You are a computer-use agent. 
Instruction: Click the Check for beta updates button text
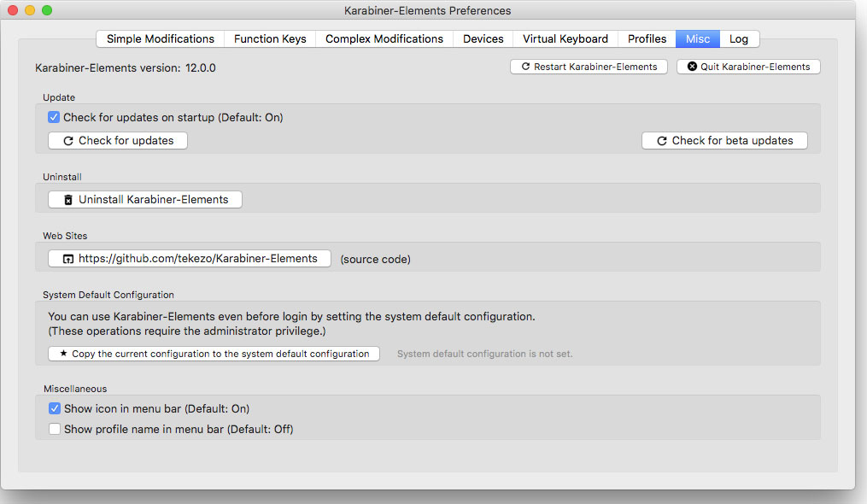pyautogui.click(x=733, y=141)
